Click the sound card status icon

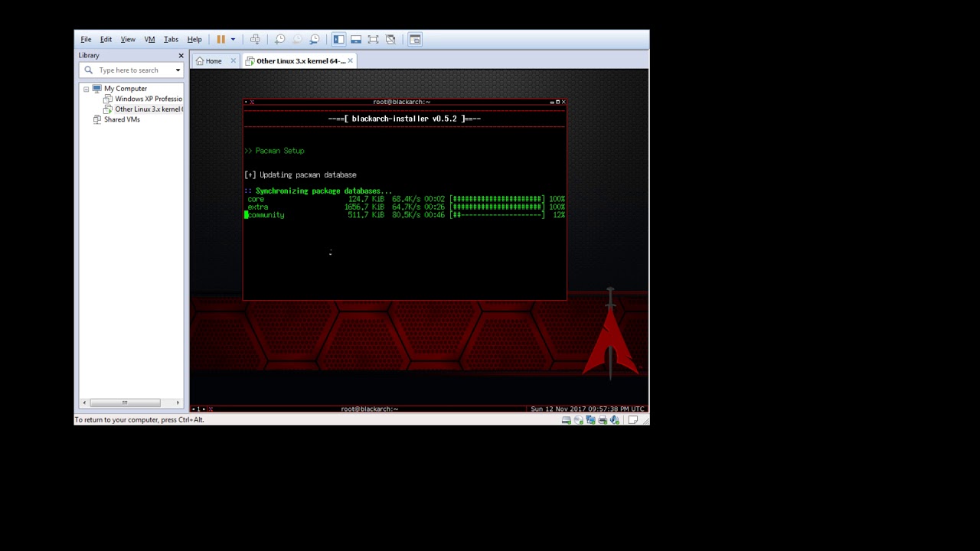point(614,420)
